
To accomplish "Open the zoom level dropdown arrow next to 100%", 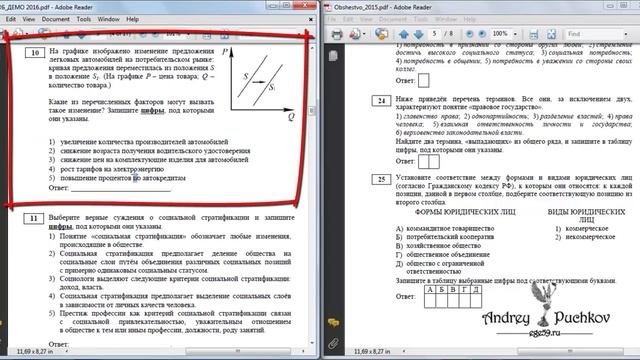I will (515, 34).
